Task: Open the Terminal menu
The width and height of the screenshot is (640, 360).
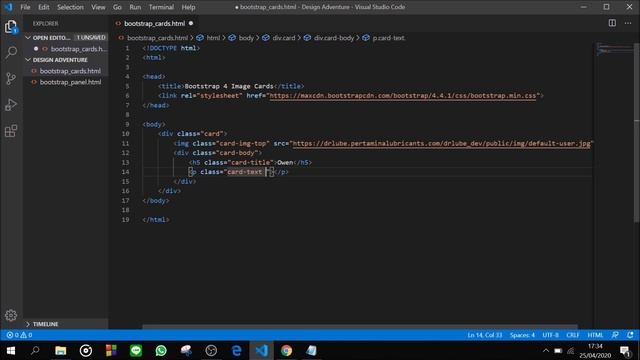Action: pos(161,7)
